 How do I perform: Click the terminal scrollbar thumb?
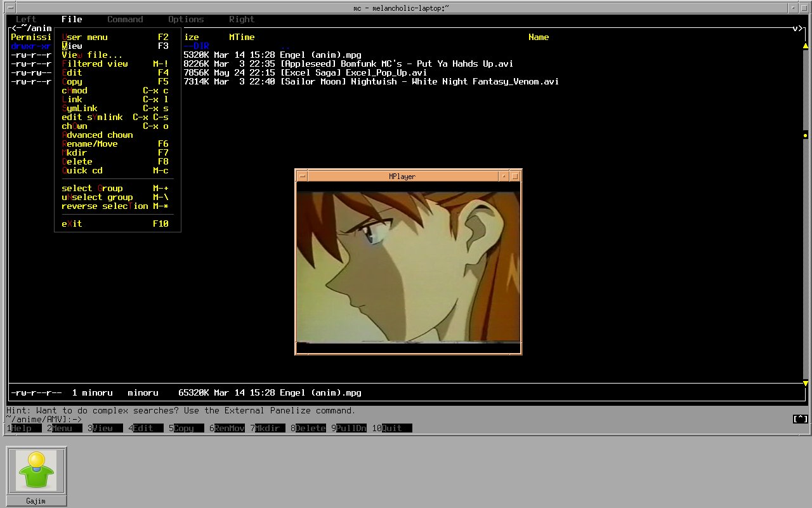pyautogui.click(x=806, y=135)
